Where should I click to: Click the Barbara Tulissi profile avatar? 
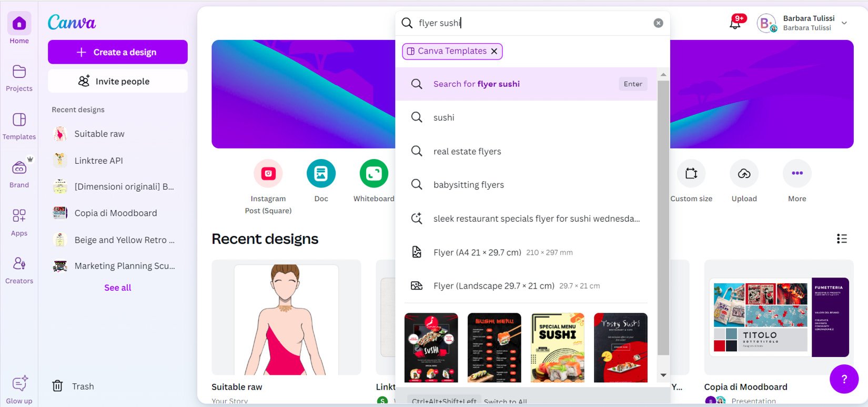pos(766,23)
